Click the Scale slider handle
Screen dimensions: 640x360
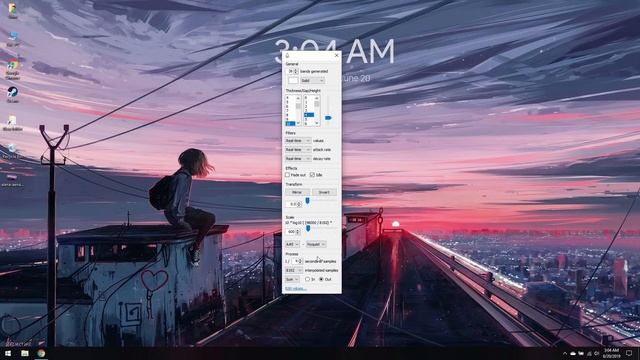point(308,229)
